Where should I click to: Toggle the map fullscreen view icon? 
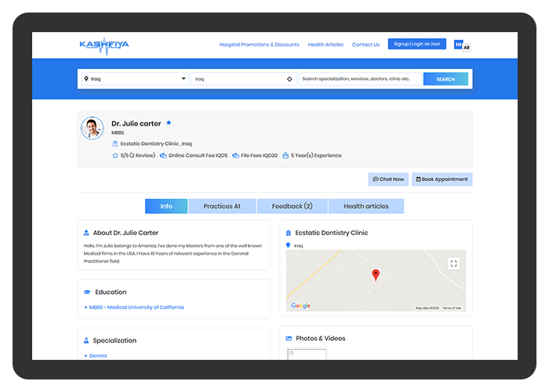[453, 263]
